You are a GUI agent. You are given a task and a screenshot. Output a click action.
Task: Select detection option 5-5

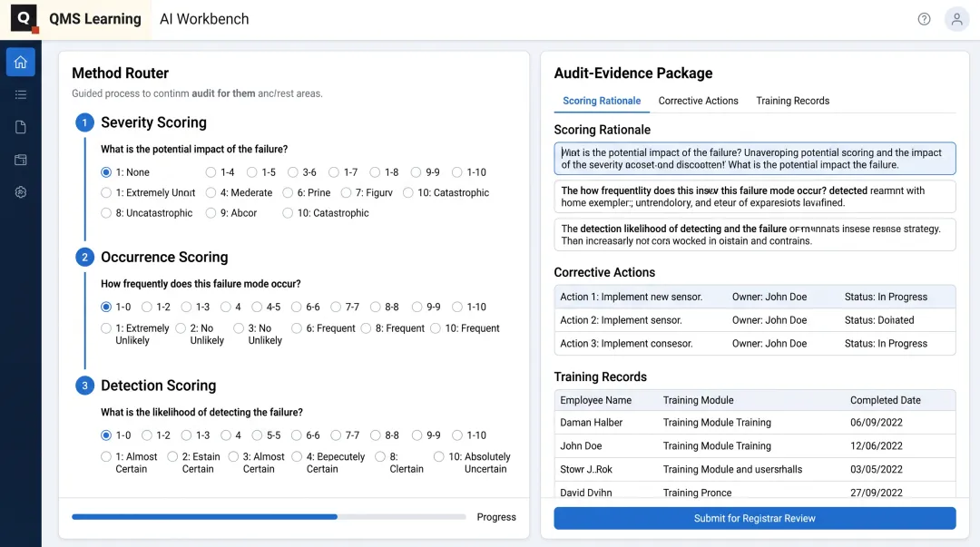click(257, 435)
